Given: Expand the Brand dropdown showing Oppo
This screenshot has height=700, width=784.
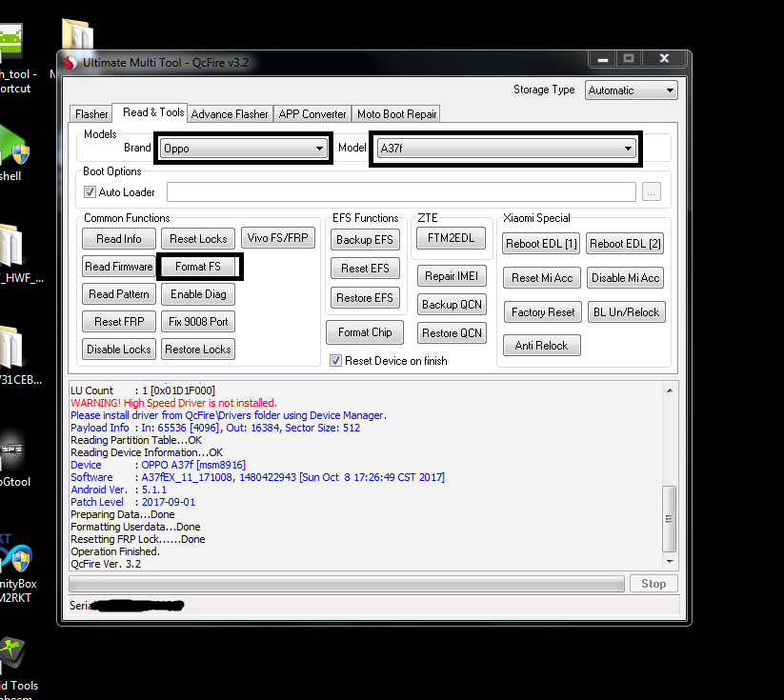Looking at the screenshot, I should click(245, 149).
